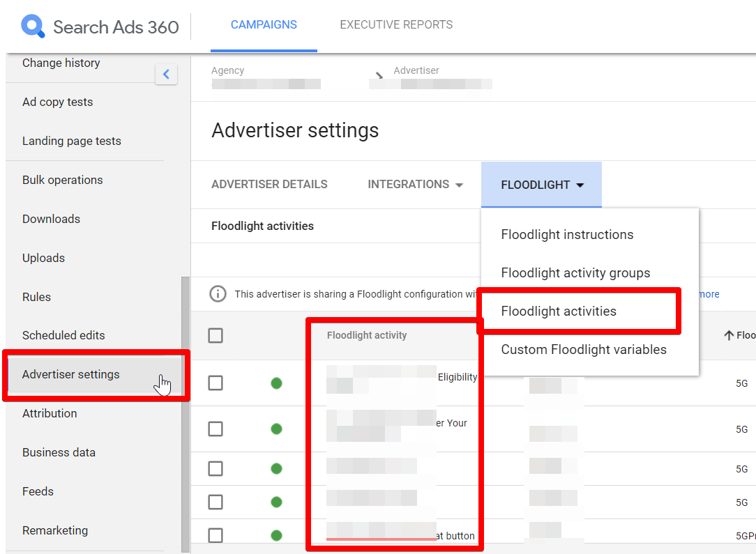756x554 pixels.
Task: Tick the checkbox in the fourth activity row
Action: tap(216, 502)
